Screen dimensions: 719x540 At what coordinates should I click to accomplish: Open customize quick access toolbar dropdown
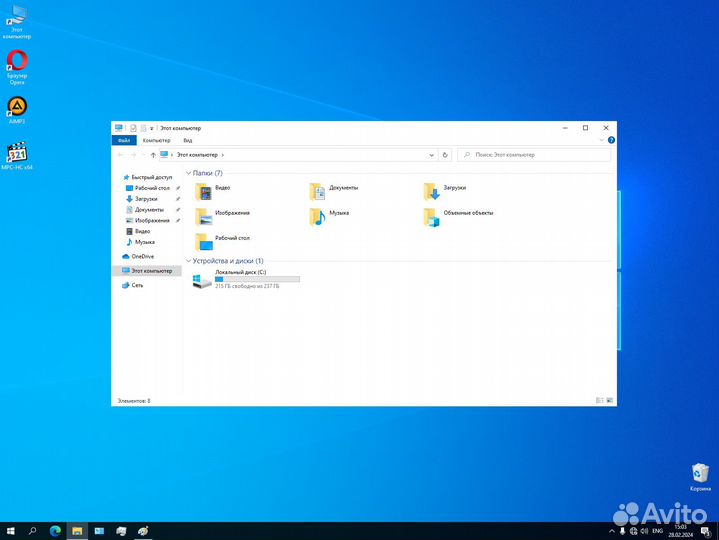point(152,128)
